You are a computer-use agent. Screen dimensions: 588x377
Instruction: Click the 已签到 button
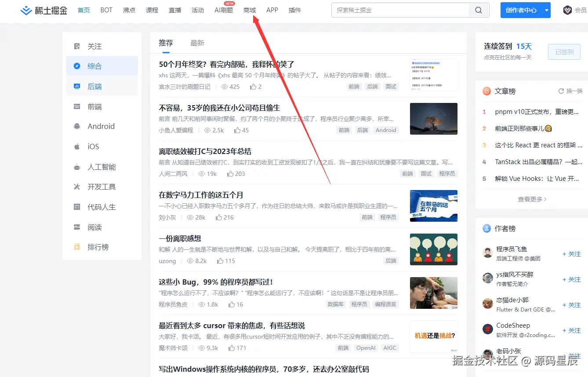tap(564, 52)
